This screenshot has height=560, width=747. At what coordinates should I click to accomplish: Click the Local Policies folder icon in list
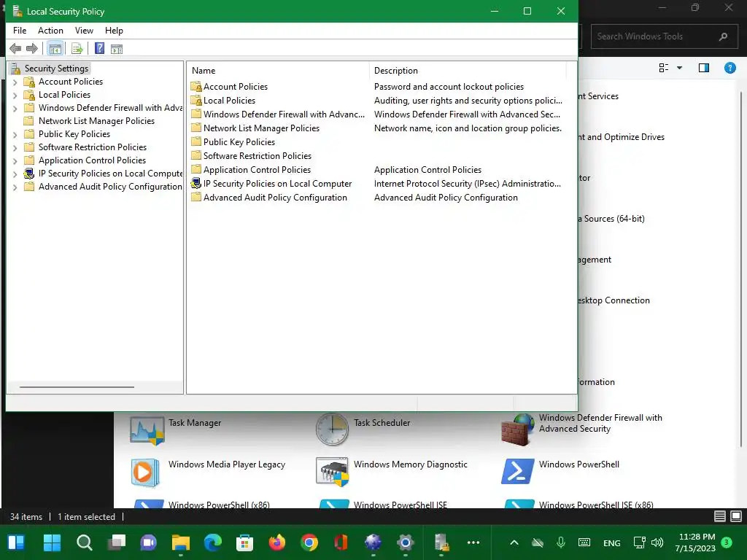tap(196, 101)
